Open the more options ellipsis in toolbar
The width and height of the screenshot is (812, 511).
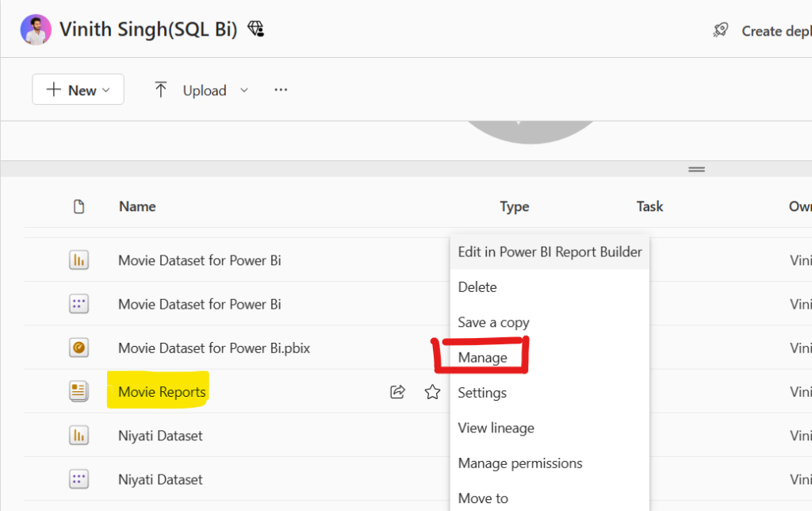(x=281, y=90)
